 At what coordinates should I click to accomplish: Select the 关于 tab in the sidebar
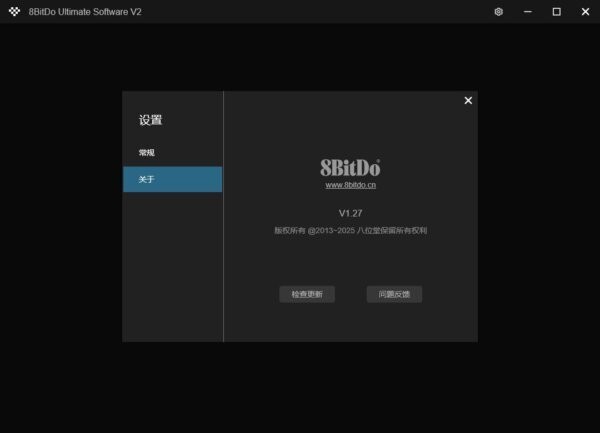[173, 179]
